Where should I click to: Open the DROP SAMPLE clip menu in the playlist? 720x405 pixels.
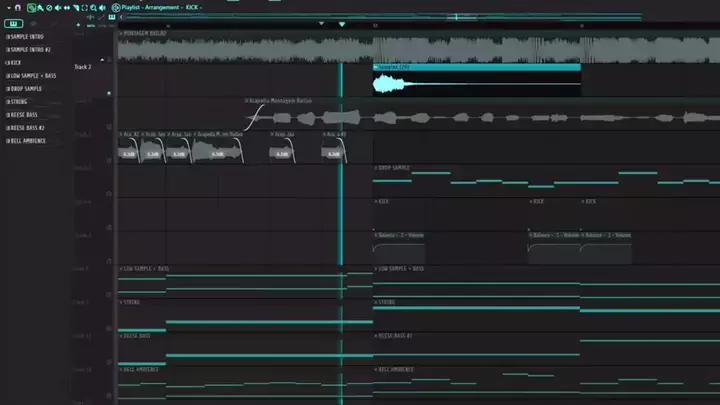coord(376,168)
